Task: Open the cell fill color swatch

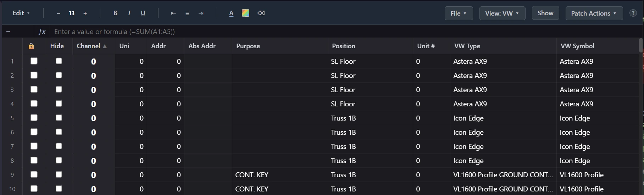Action: coord(245,13)
